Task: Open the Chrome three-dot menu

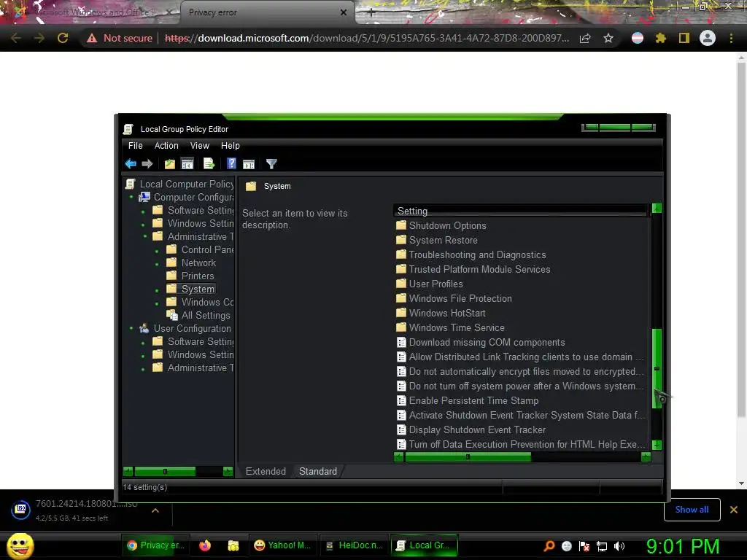Action: tap(731, 38)
